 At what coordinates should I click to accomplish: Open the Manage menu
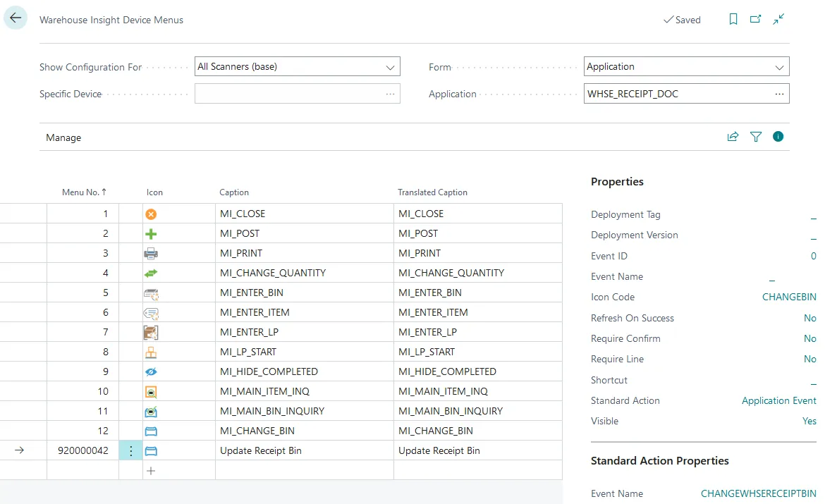[63, 137]
